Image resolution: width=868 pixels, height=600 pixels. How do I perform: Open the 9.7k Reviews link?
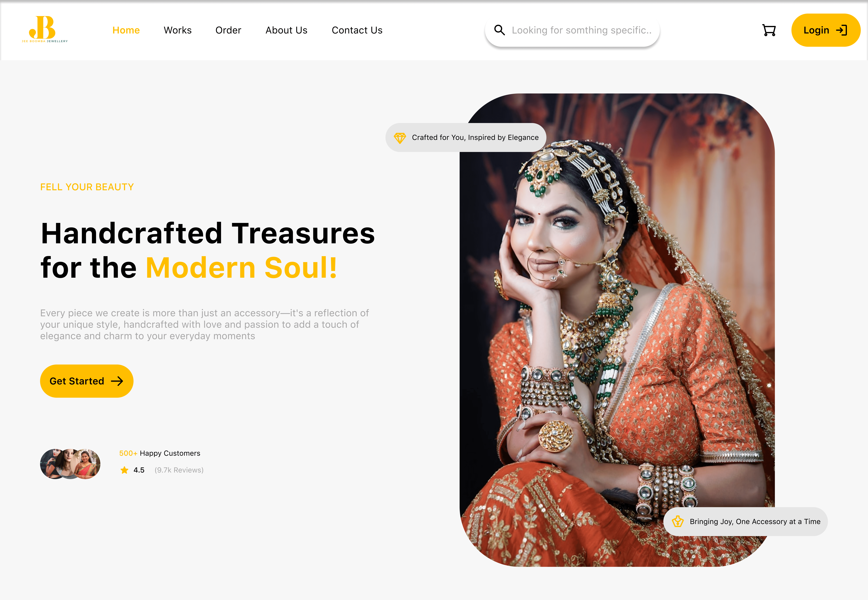(x=179, y=470)
